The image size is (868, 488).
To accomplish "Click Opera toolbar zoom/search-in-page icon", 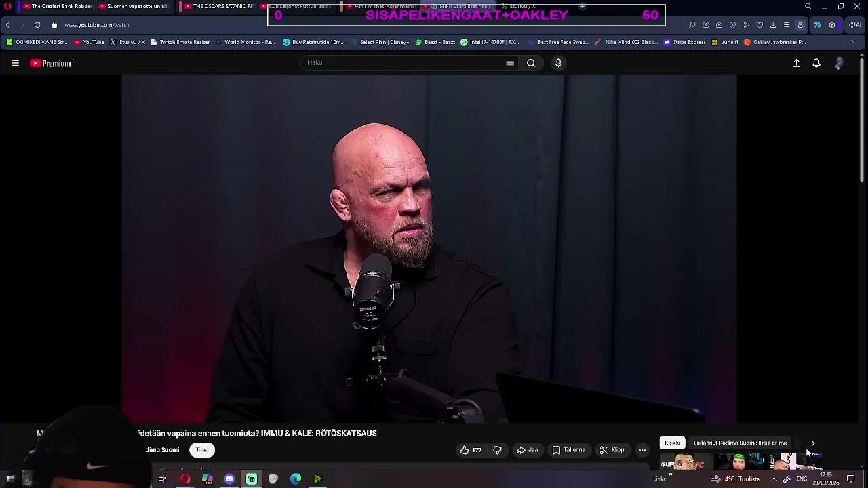I will (692, 25).
